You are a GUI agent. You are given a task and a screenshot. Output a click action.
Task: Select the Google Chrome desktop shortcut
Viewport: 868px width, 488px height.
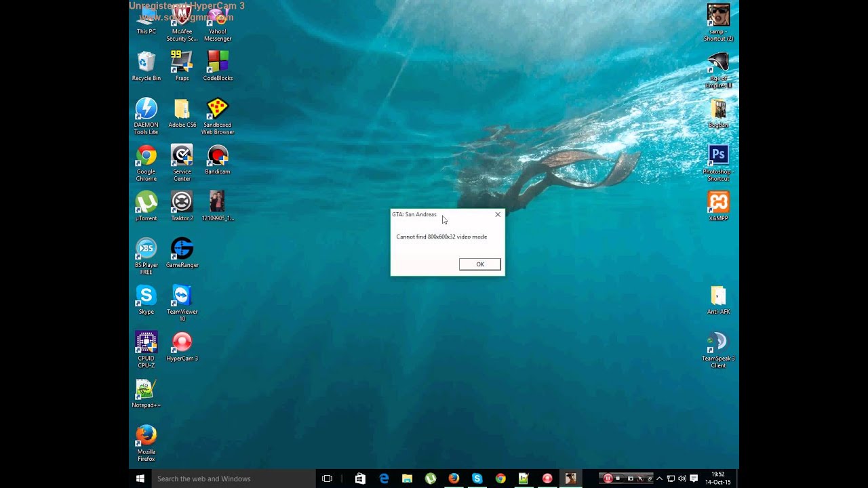146,163
